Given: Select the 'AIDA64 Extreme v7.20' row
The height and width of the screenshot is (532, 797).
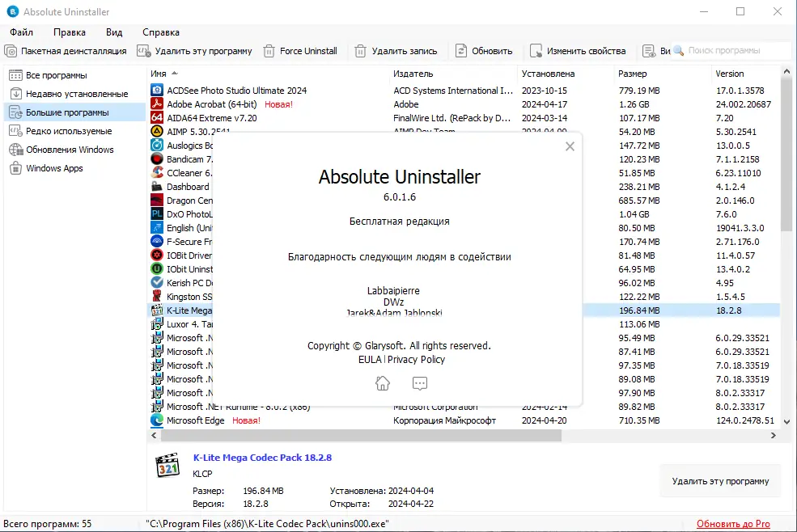Looking at the screenshot, I should click(x=464, y=118).
